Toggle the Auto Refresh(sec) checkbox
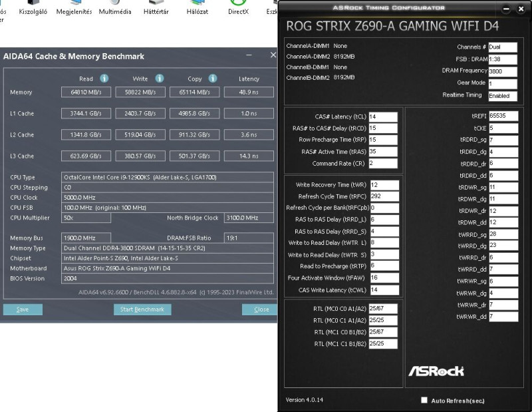 [424, 400]
